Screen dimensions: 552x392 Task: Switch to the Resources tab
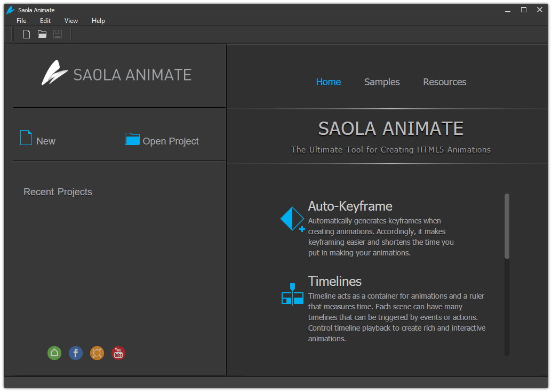click(x=444, y=82)
